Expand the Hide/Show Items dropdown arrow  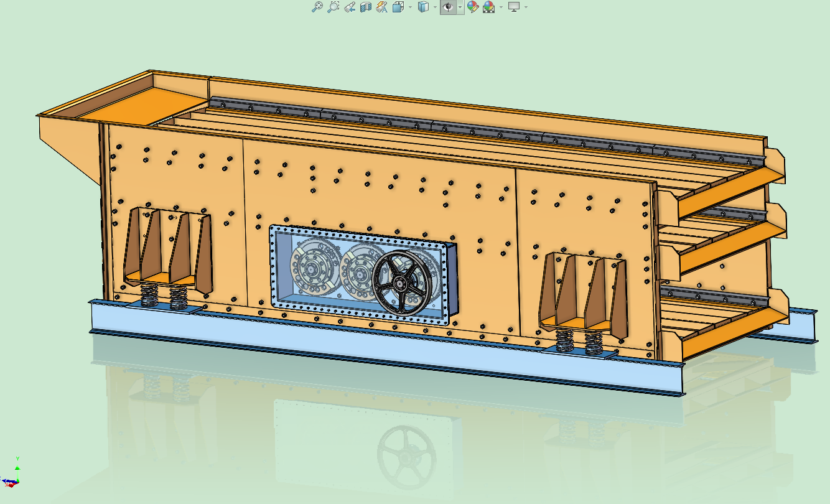click(x=460, y=7)
